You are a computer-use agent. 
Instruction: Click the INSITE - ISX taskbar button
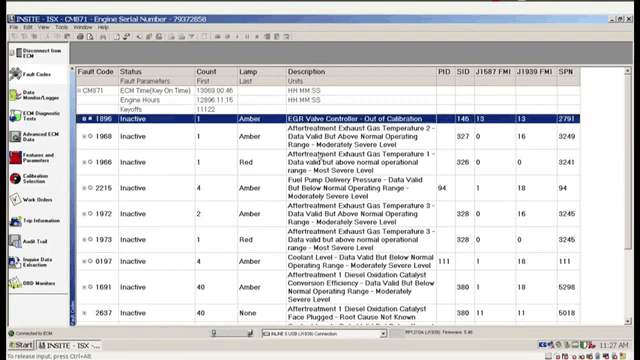[69, 345]
